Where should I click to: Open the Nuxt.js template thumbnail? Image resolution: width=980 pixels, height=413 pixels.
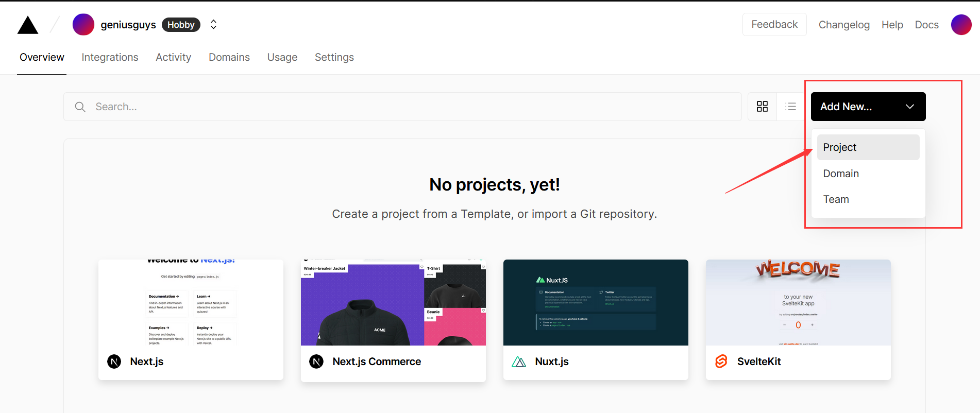pos(596,302)
